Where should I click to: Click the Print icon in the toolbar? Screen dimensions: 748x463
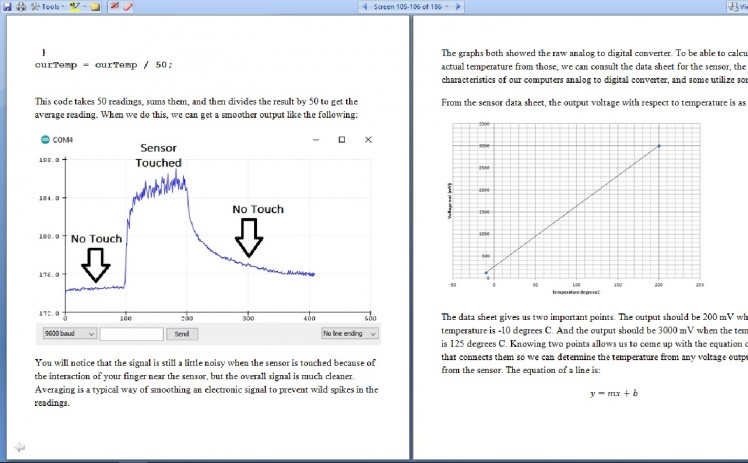click(x=21, y=7)
